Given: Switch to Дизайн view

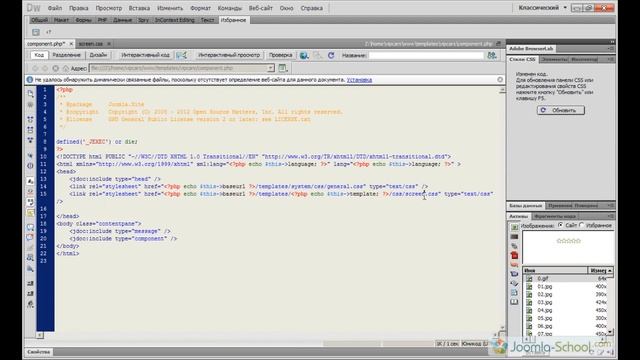Looking at the screenshot, I should click(98, 55).
